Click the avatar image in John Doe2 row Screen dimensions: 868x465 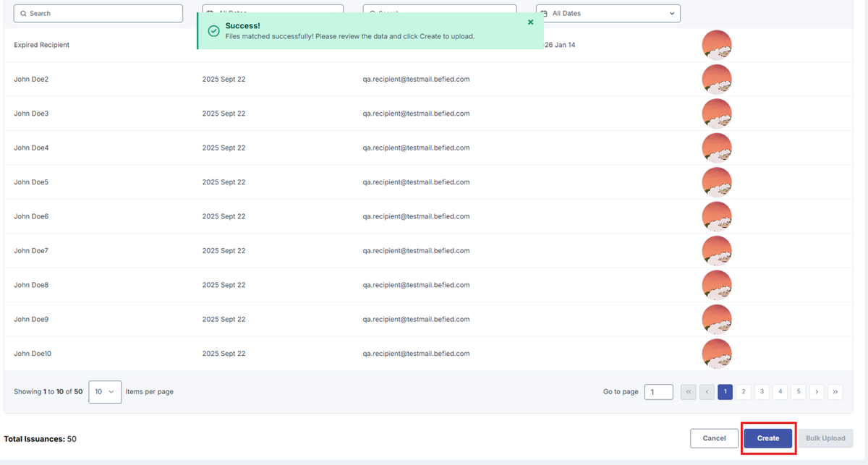coord(717,79)
